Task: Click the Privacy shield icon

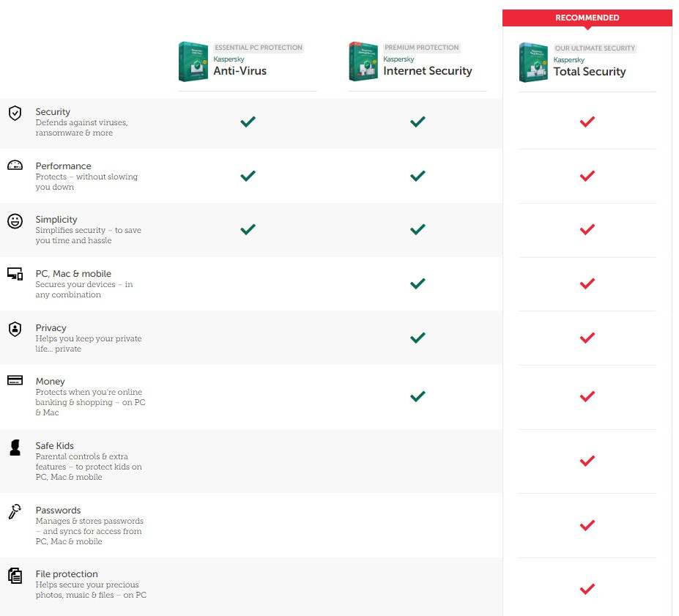Action: click(15, 329)
